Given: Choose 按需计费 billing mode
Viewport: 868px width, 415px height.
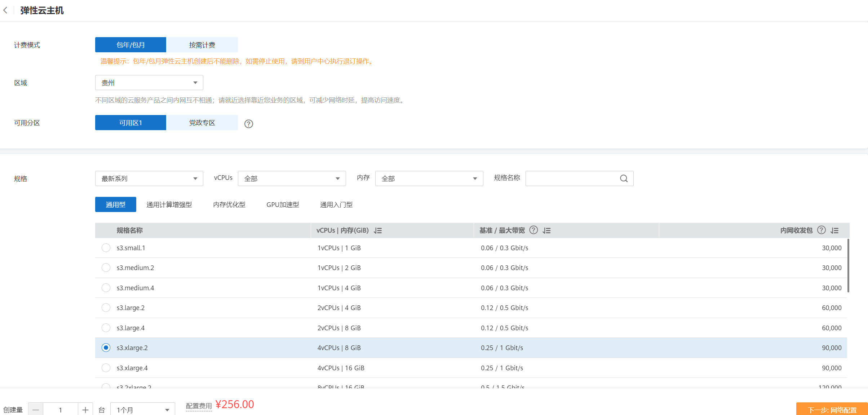Looking at the screenshot, I should pos(202,45).
